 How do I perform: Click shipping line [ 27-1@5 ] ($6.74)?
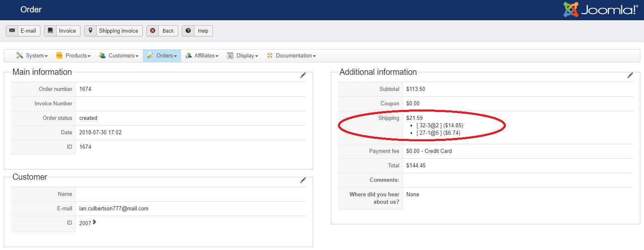pos(439,133)
